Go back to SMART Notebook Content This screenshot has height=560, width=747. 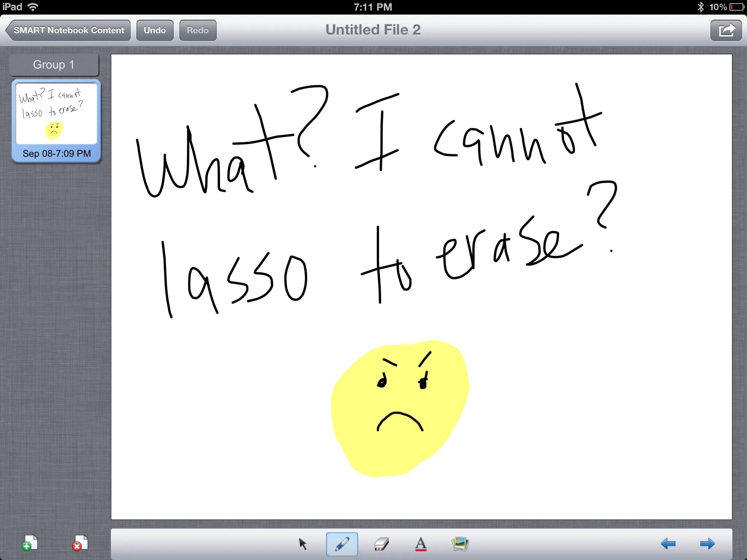[69, 30]
